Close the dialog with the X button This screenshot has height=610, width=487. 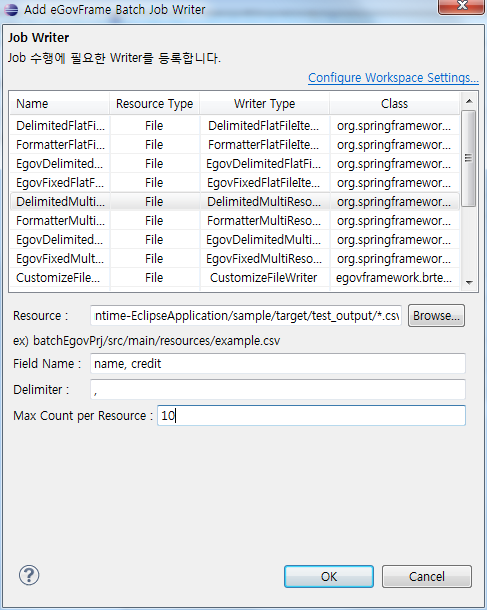(x=462, y=6)
